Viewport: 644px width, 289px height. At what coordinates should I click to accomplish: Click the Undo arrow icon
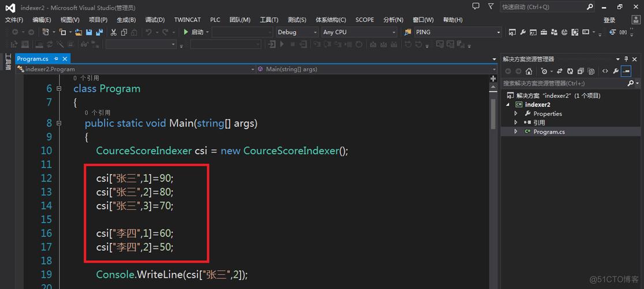coord(148,32)
